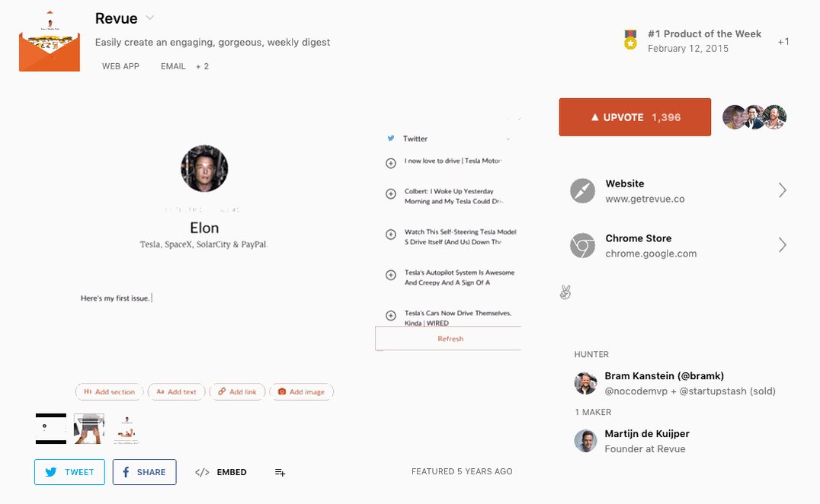Click the chevron on the Chrome Store row
This screenshot has height=504, width=820.
tap(783, 245)
